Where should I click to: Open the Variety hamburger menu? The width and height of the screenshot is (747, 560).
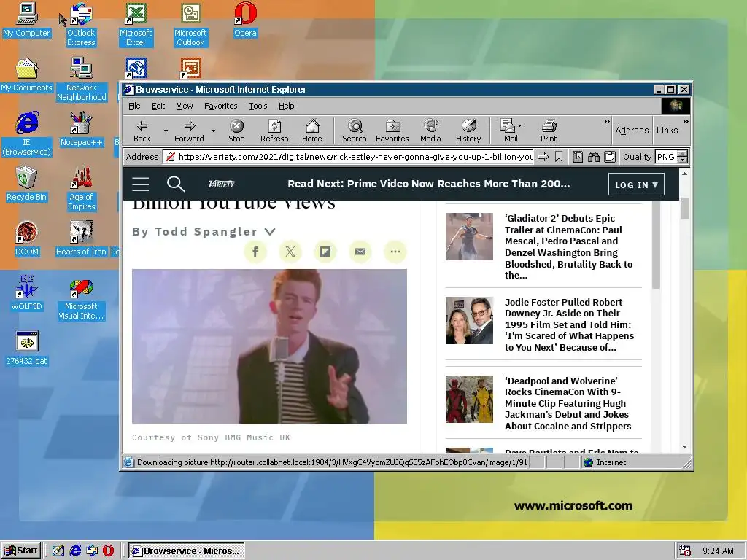tap(141, 184)
